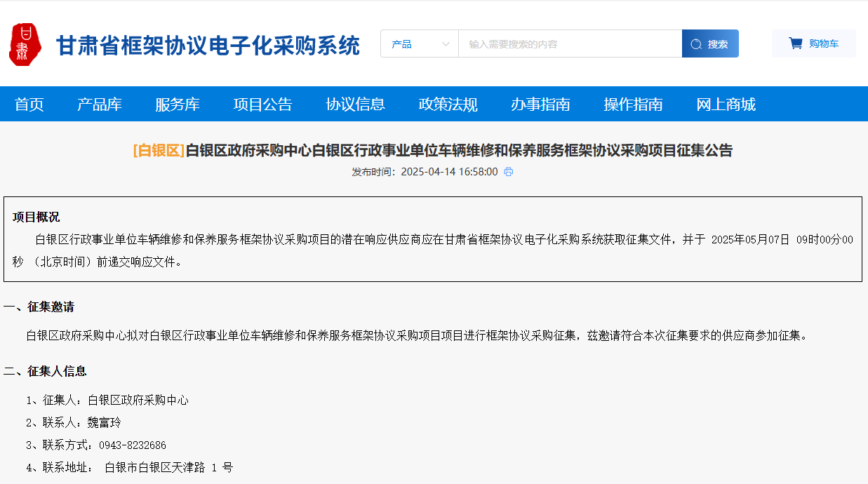Select 项目公告 from the navigation bar
This screenshot has height=484, width=868.
coord(262,104)
